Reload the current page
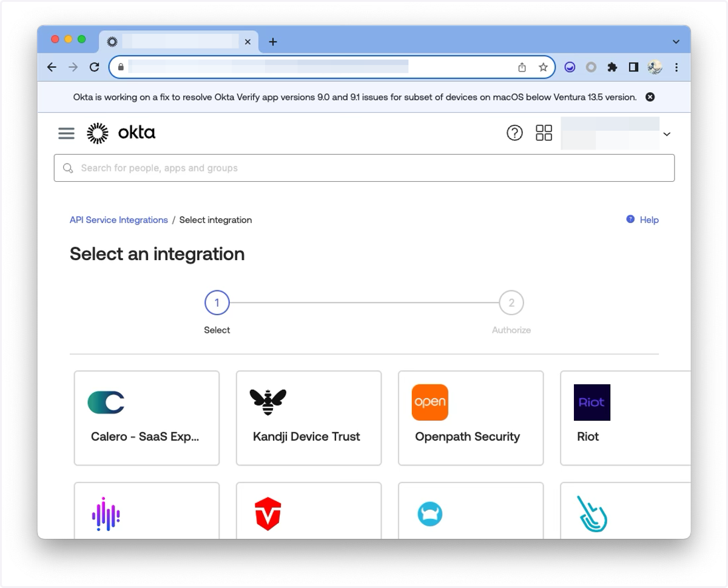 pyautogui.click(x=94, y=67)
